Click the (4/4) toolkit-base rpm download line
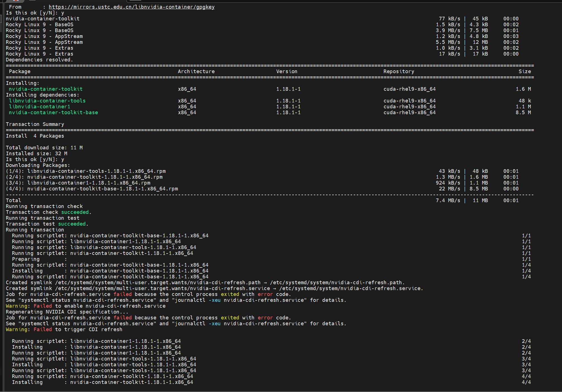The image size is (562, 392). click(92, 189)
